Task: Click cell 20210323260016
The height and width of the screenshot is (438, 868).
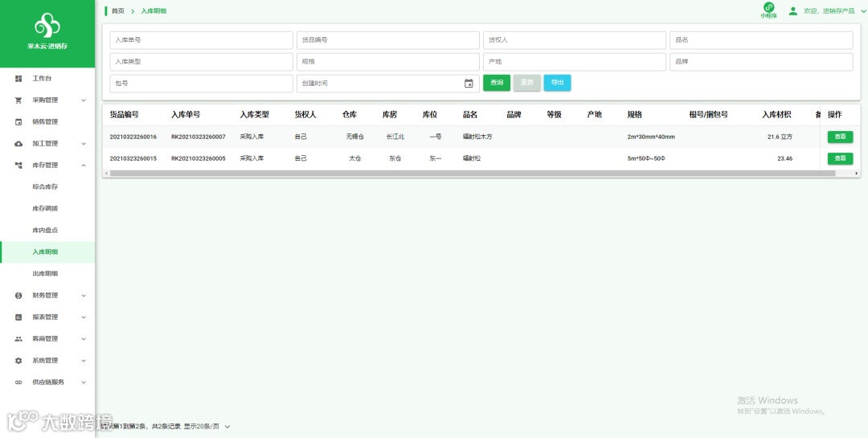Action: pos(133,137)
